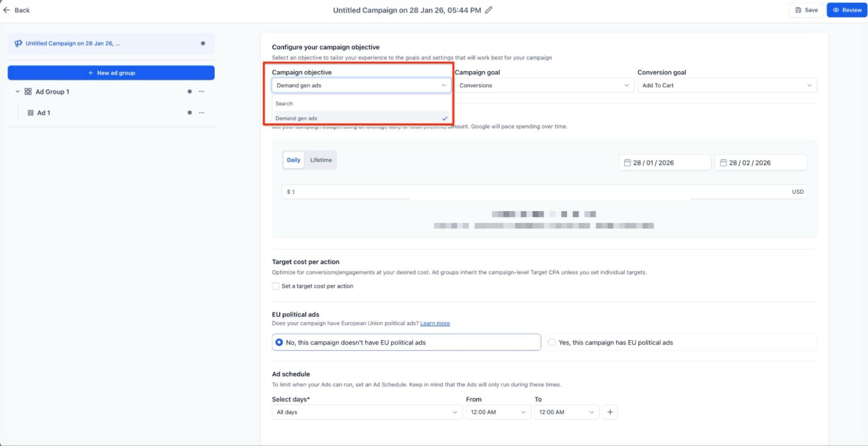Switch to the Lifetime budget tab
The height and width of the screenshot is (446, 868).
coord(320,160)
